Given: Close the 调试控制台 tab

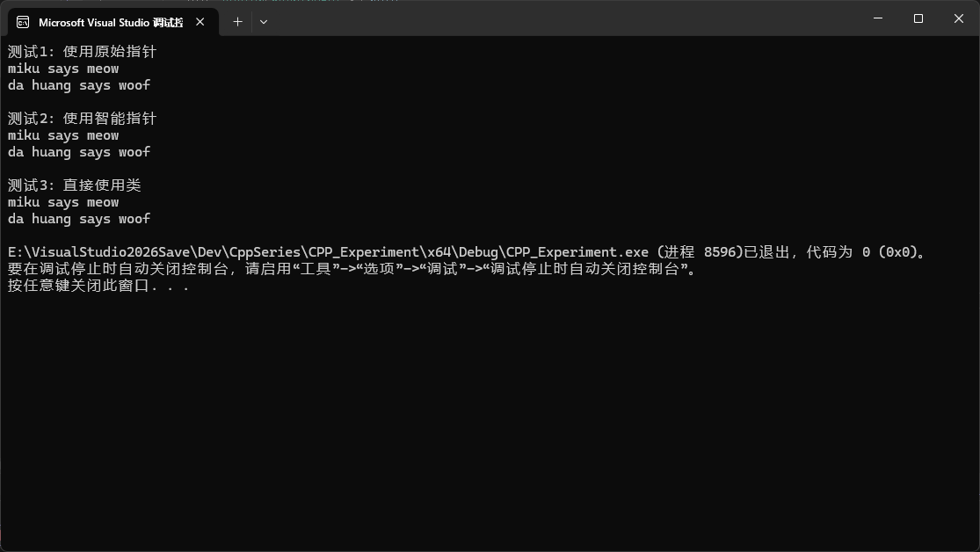Looking at the screenshot, I should tap(199, 23).
